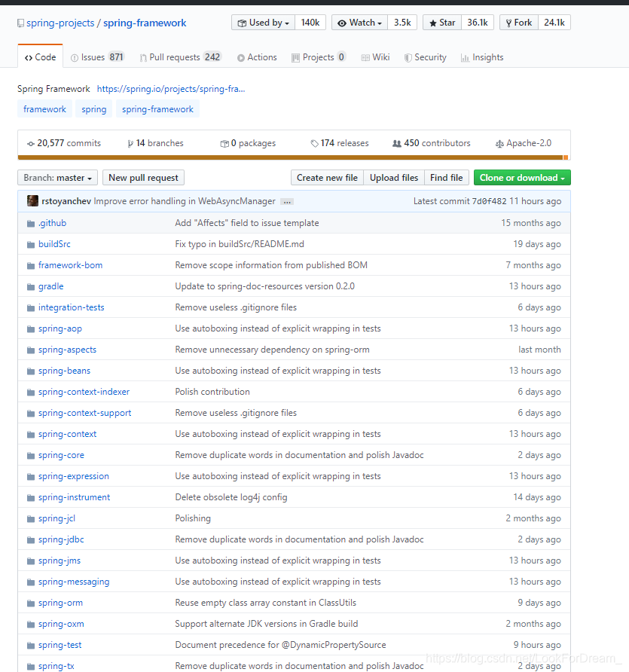Open the spring-messaging folder link
The width and height of the screenshot is (629, 672).
point(74,582)
